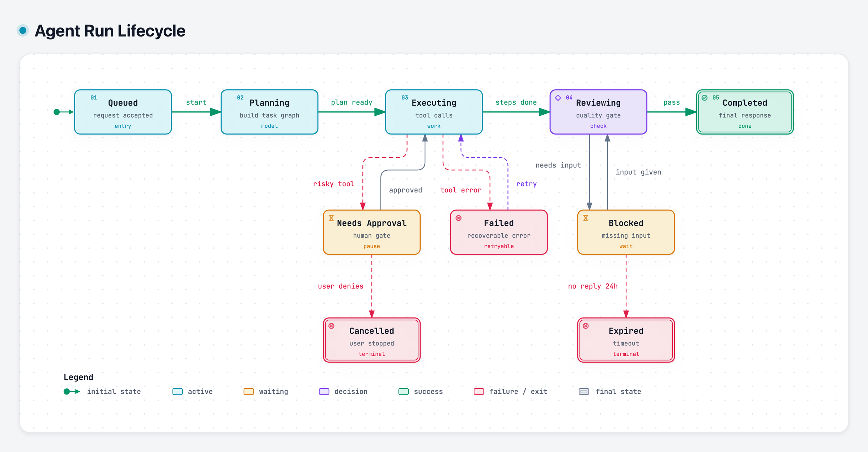Click the teal dot icon beside the title
This screenshot has width=868, height=452.
23,31
